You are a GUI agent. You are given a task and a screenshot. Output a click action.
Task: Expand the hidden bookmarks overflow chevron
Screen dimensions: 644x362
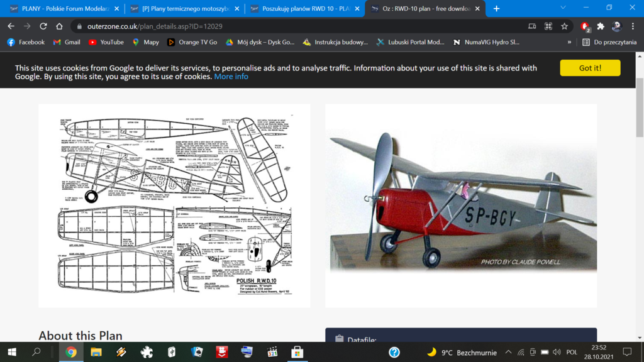coord(569,42)
